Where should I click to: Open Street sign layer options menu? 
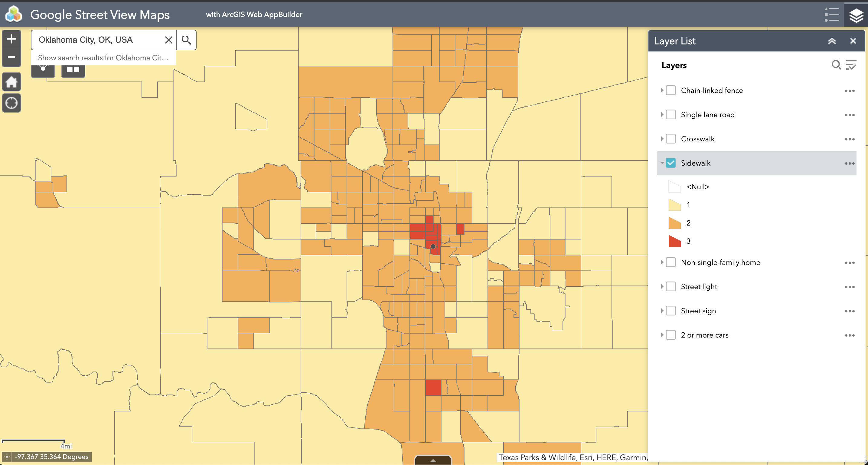tap(850, 311)
